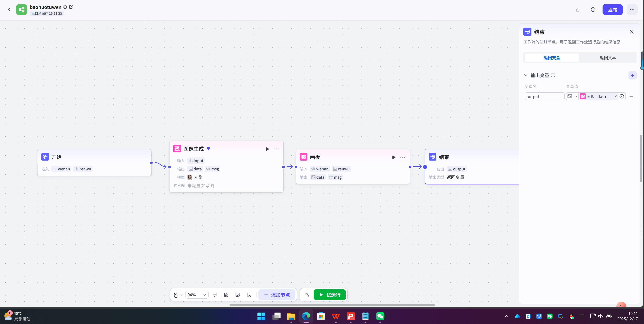Image resolution: width=644 pixels, height=324 pixels.
Task: Remove the 画板·data variable value with the x
Action: point(616,96)
